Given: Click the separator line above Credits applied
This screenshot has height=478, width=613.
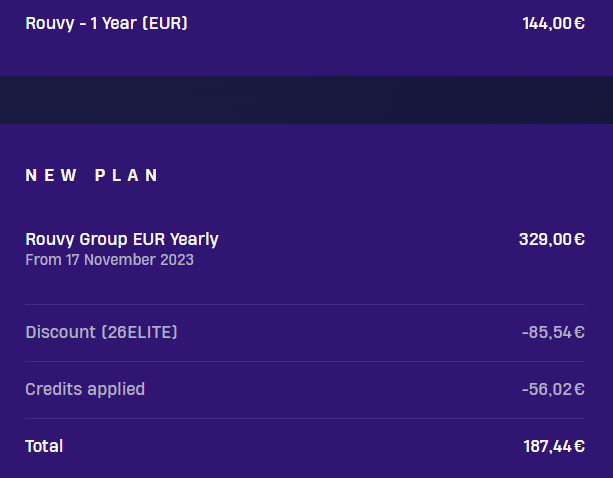Looking at the screenshot, I should [305, 361].
